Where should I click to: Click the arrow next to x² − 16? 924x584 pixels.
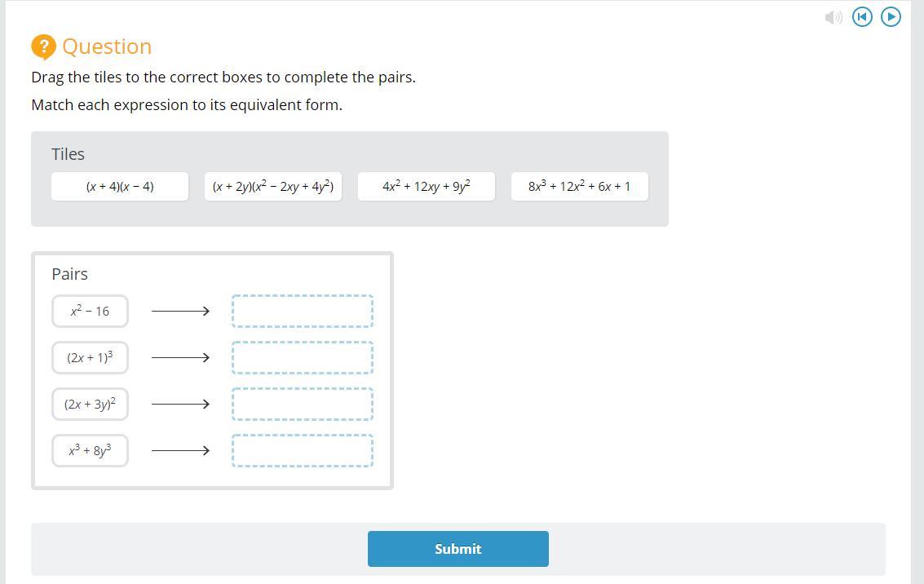(180, 311)
